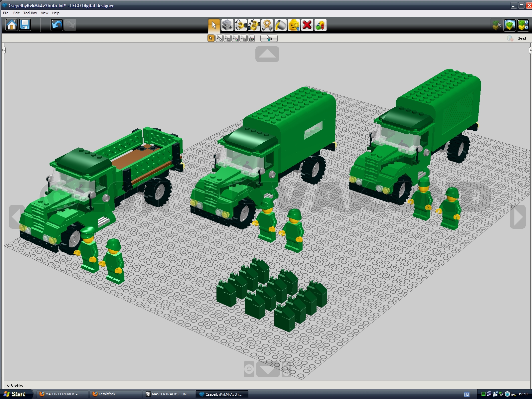Click the greyed-out Redo arrow
The image size is (532, 399).
70,25
